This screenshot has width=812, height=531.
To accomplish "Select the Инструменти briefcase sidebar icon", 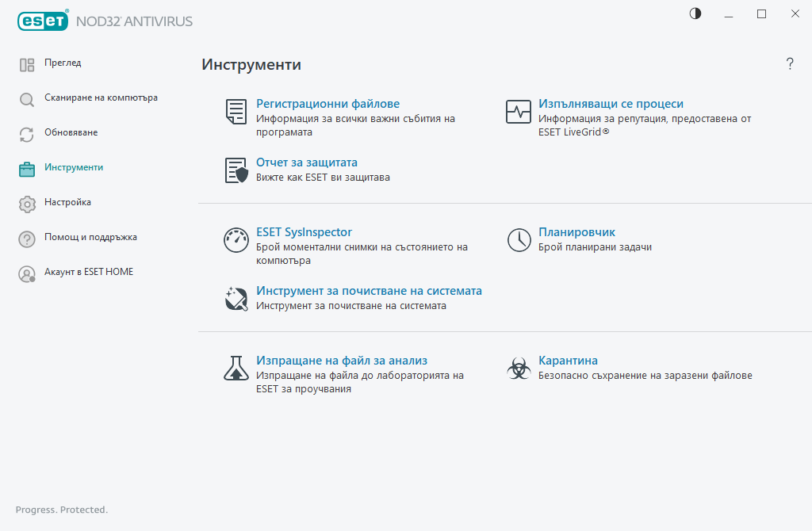I will tap(26, 167).
